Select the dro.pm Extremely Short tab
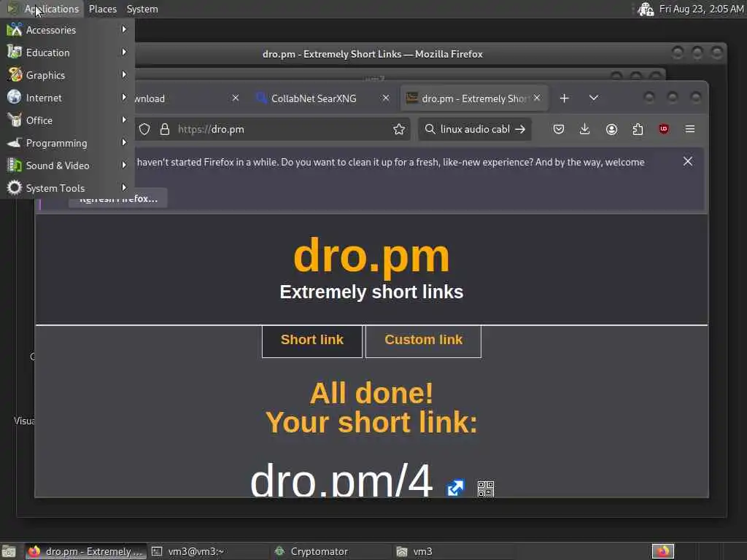This screenshot has height=560, width=747. point(474,98)
